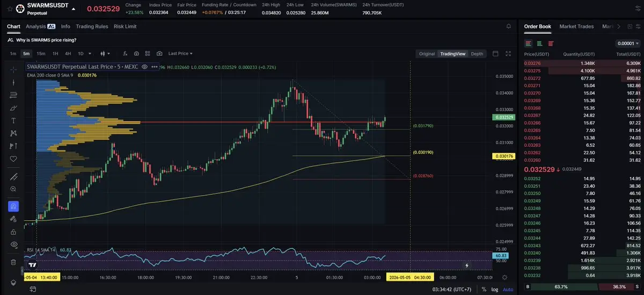Select the brush drawing tool
Image resolution: width=644 pixels, height=295 pixels.
(13, 108)
